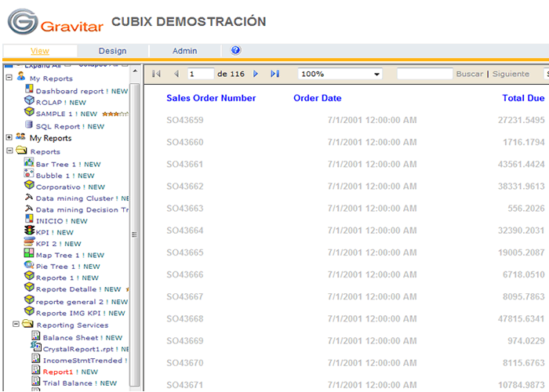549x392 pixels.
Task: Click the SO43664 order number cell
Action: click(185, 230)
